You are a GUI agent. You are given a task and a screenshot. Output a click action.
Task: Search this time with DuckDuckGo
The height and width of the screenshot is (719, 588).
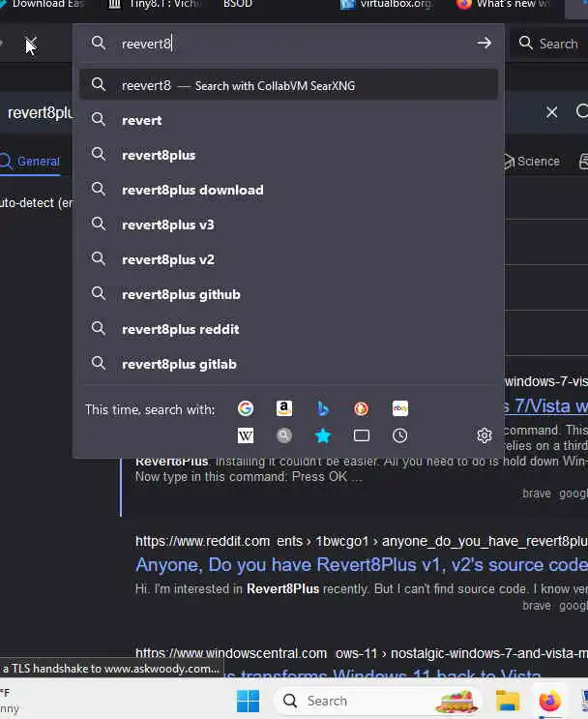[361, 408]
